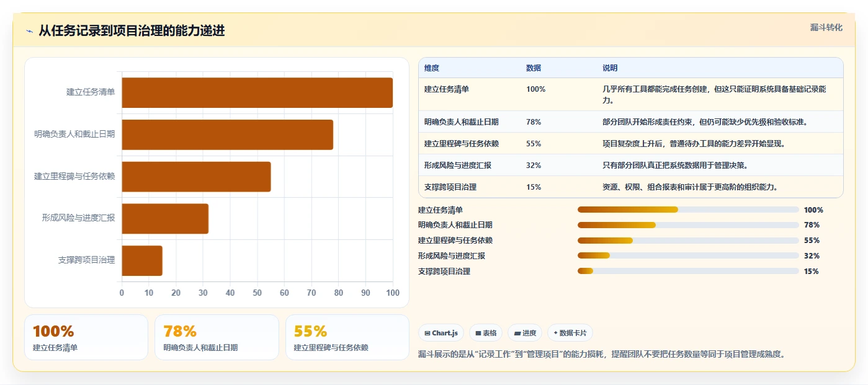Screen dimensions: 868x385
Task: Select the 数据卡片 chip
Action: [x=570, y=333]
